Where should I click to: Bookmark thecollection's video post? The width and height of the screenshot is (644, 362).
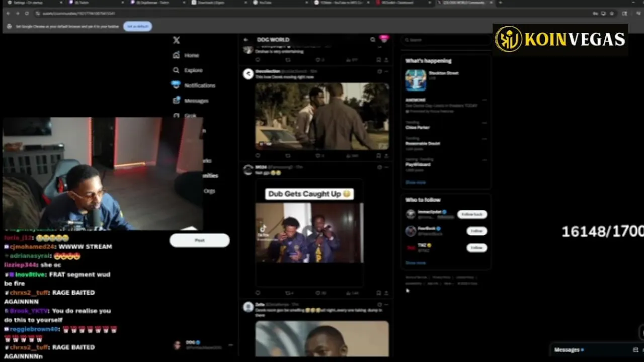[x=379, y=156]
